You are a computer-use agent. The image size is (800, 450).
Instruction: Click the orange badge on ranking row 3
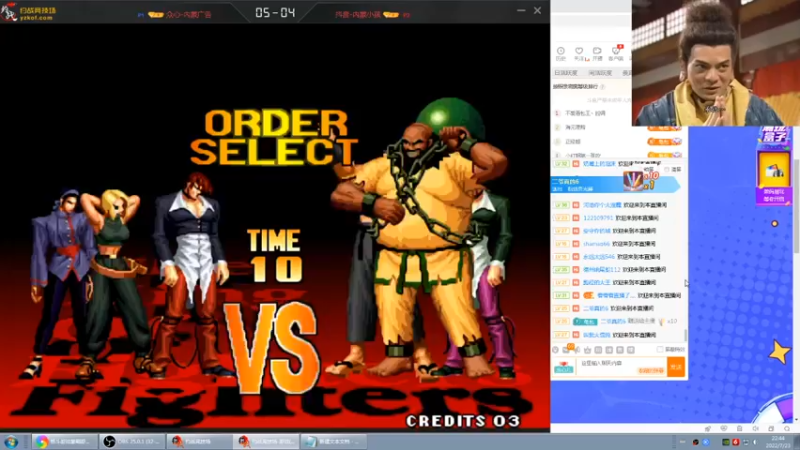tap(664, 141)
